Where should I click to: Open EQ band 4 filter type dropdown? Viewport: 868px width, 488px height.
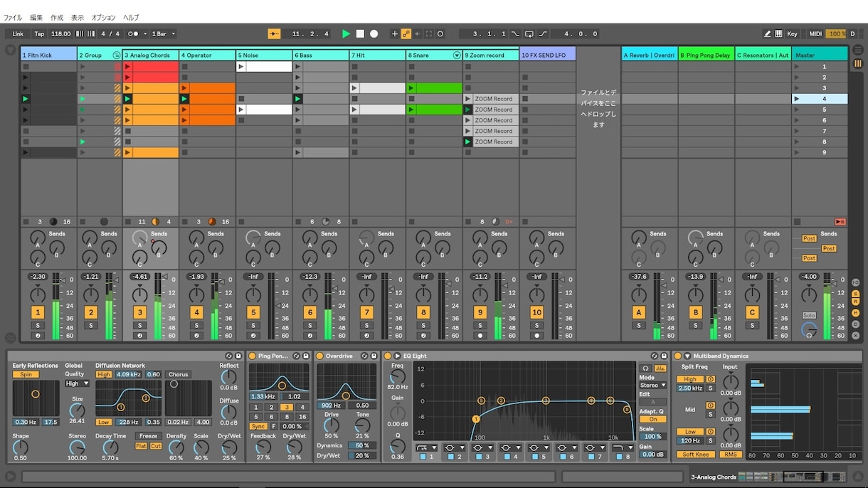coord(511,447)
